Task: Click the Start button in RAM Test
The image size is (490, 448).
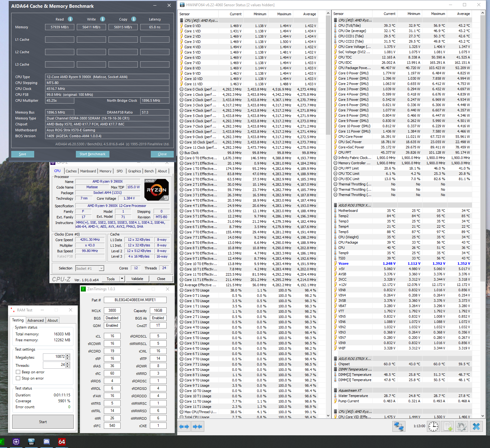Action: (43, 422)
